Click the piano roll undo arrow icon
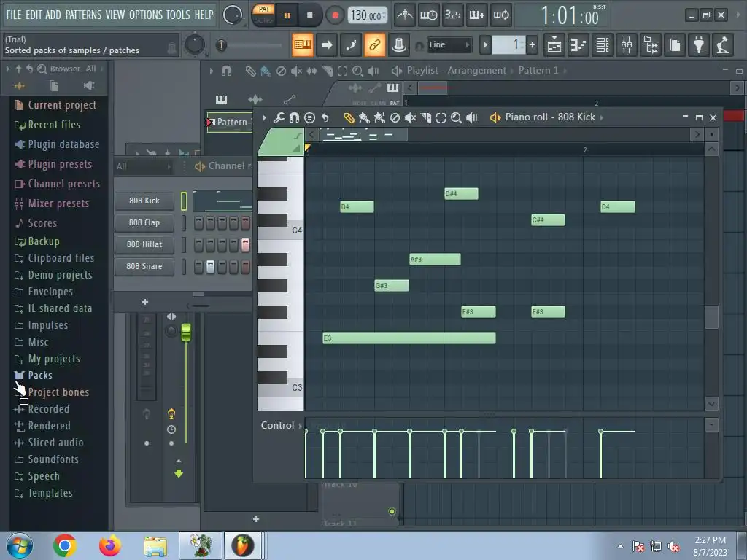The image size is (747, 560). 325,117
